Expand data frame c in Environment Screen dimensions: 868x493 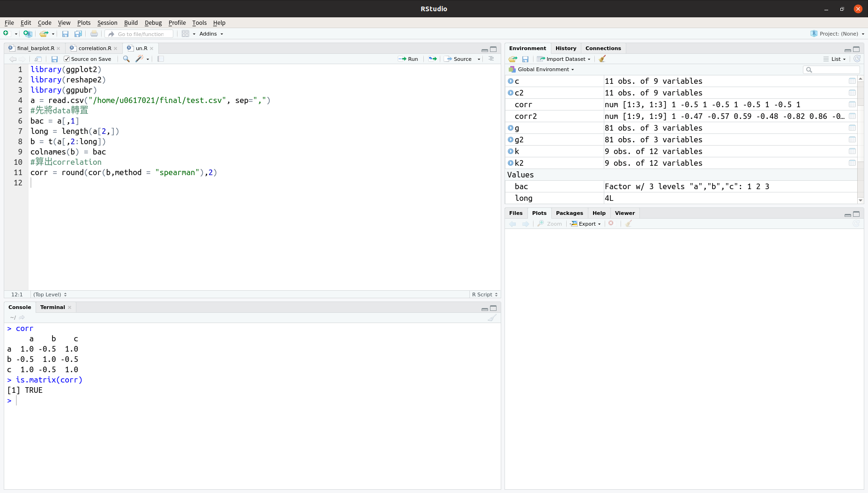coord(511,81)
